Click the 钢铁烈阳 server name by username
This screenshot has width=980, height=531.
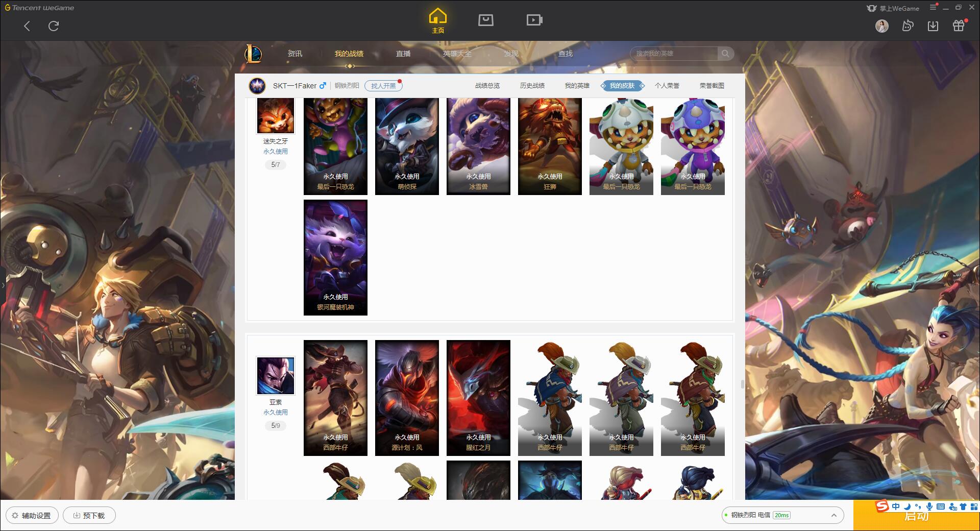point(347,86)
